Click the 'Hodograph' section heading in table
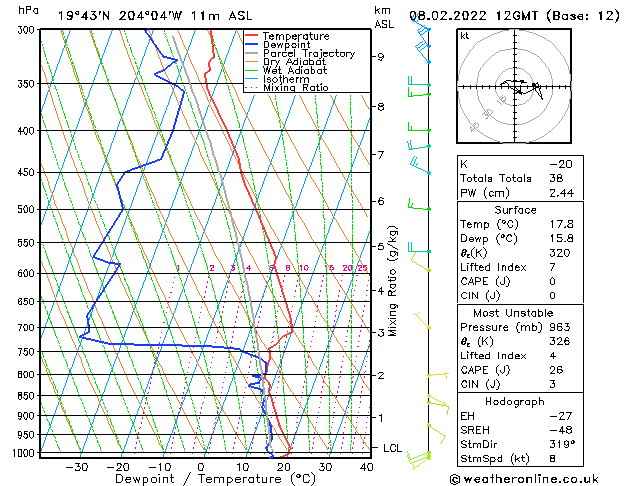Viewport: 629px width, 486px height. (515, 402)
